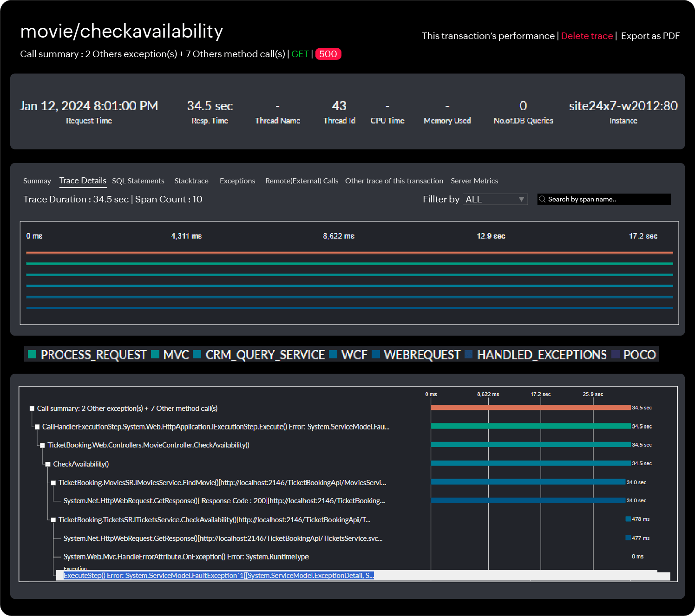Screen dimensions: 695x616
Task: Click the 500 status code badge
Action: point(328,54)
